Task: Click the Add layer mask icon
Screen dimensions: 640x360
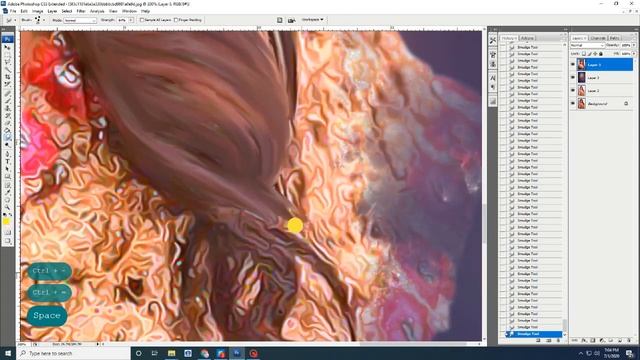Action: click(593, 340)
